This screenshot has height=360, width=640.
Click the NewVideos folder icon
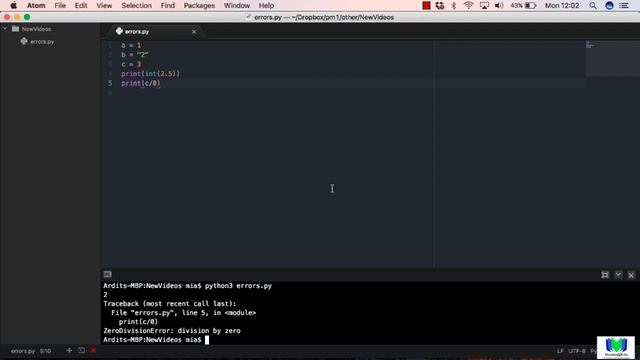tap(16, 29)
